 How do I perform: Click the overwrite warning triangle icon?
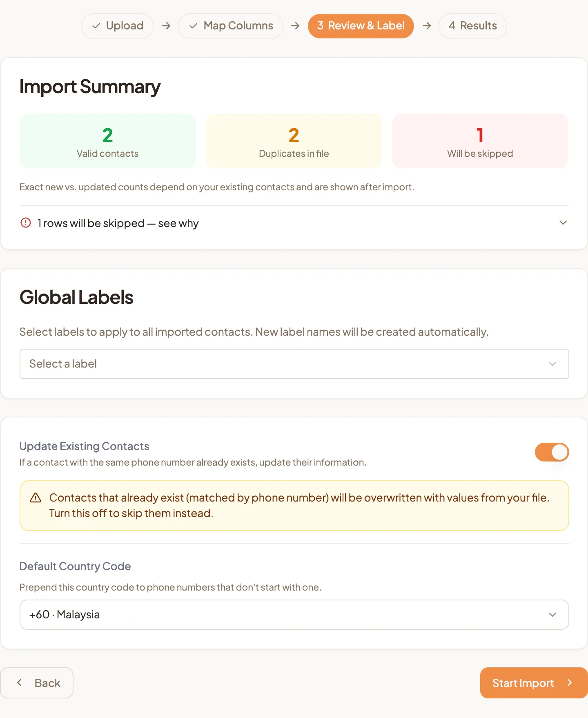(36, 498)
